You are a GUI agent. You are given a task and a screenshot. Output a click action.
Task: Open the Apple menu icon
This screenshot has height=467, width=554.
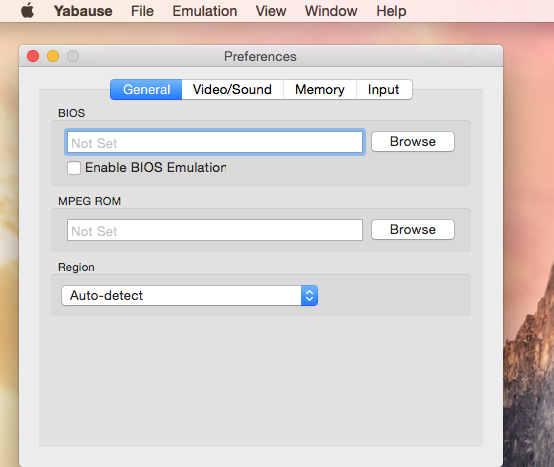pos(28,11)
